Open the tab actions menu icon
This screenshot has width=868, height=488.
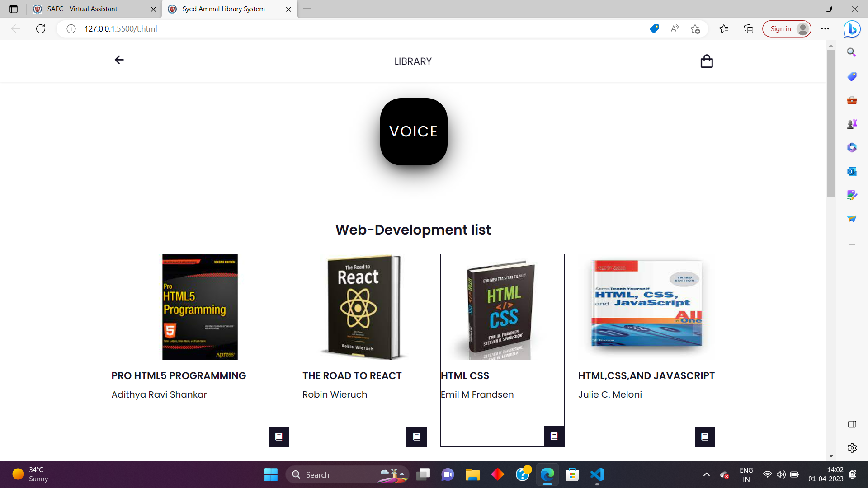14,9
